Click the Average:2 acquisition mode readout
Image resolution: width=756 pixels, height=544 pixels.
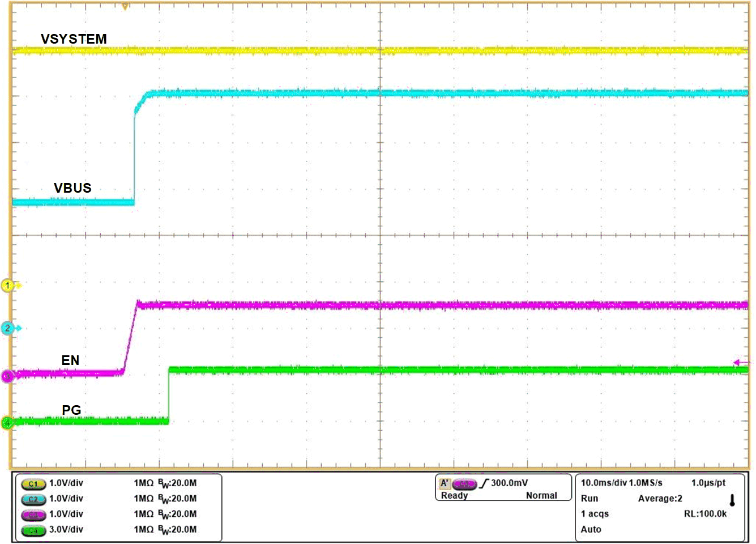660,499
